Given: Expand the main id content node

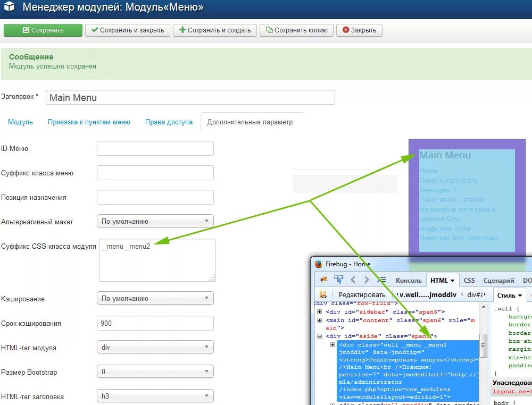Looking at the screenshot, I should tap(319, 320).
